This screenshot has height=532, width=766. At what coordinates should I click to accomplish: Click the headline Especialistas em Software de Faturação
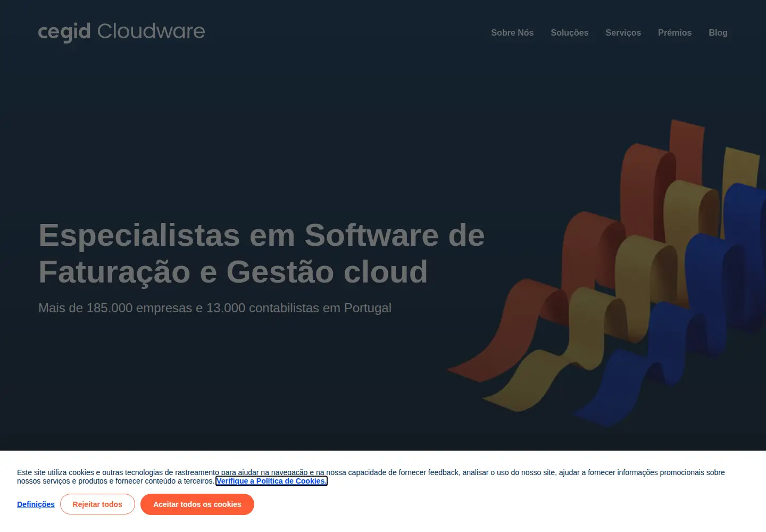tap(262, 254)
